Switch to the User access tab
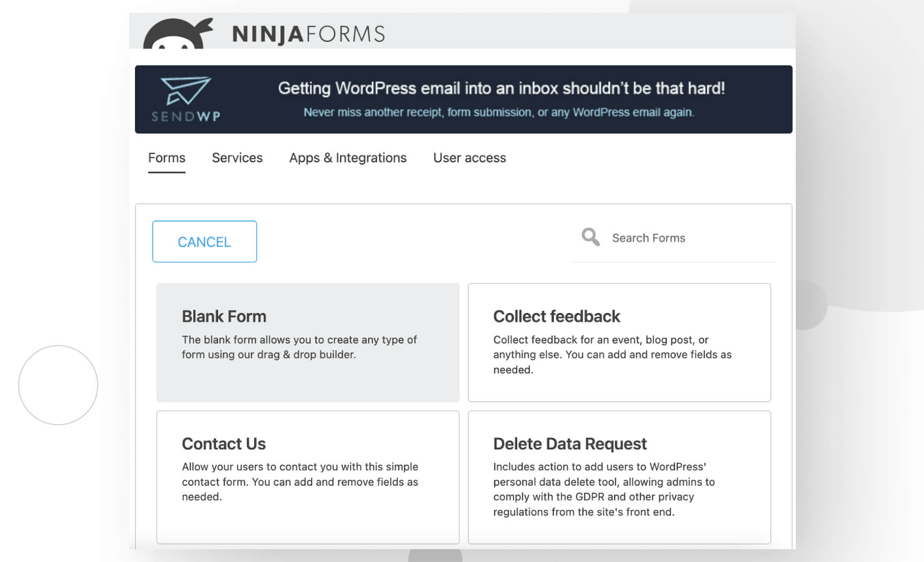This screenshot has width=924, height=562. click(469, 158)
